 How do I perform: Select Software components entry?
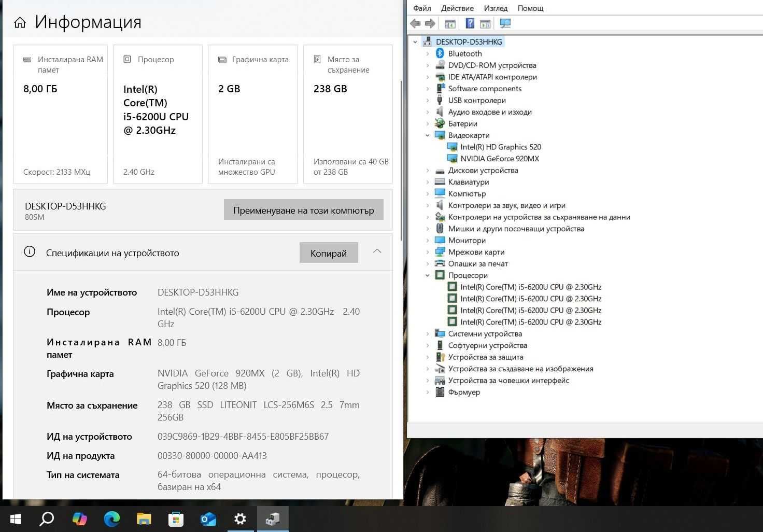point(485,89)
